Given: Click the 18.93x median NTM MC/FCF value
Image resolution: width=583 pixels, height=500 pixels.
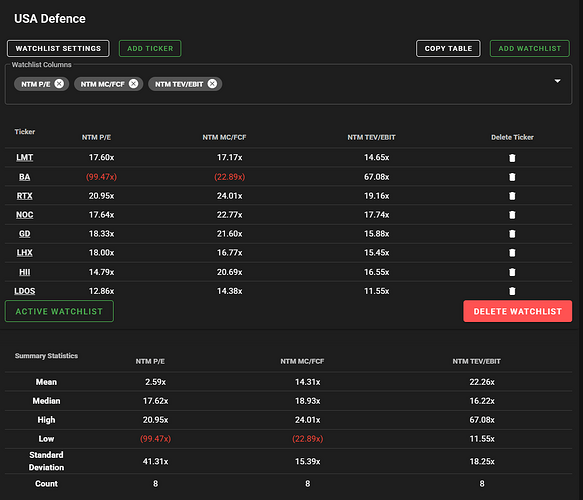Looking at the screenshot, I should coord(307,401).
